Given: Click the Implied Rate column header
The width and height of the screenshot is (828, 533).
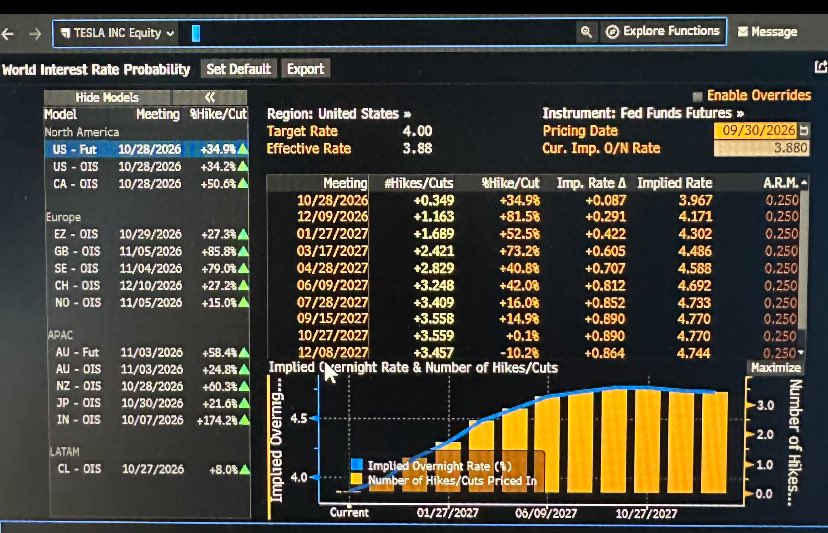Looking at the screenshot, I should point(675,183).
